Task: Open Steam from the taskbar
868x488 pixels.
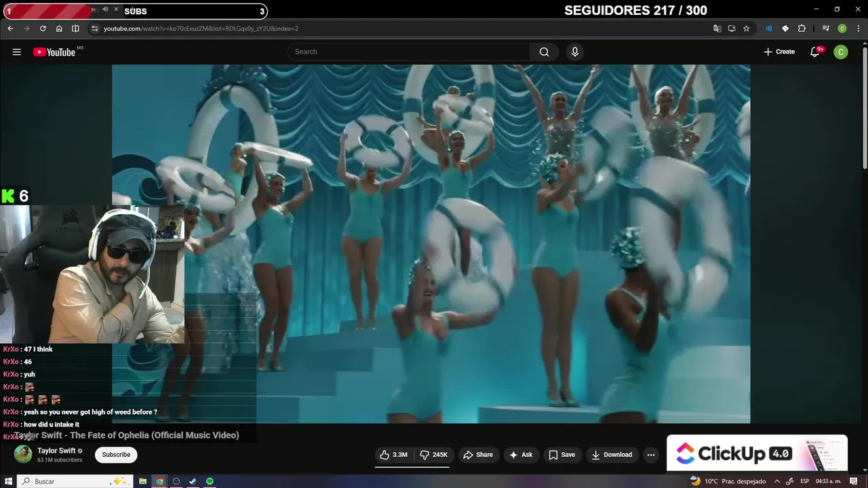Action: click(193, 481)
